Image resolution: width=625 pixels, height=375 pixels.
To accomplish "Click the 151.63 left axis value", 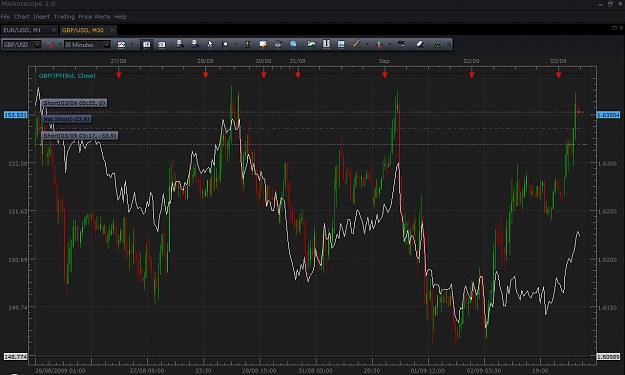I will [18, 211].
